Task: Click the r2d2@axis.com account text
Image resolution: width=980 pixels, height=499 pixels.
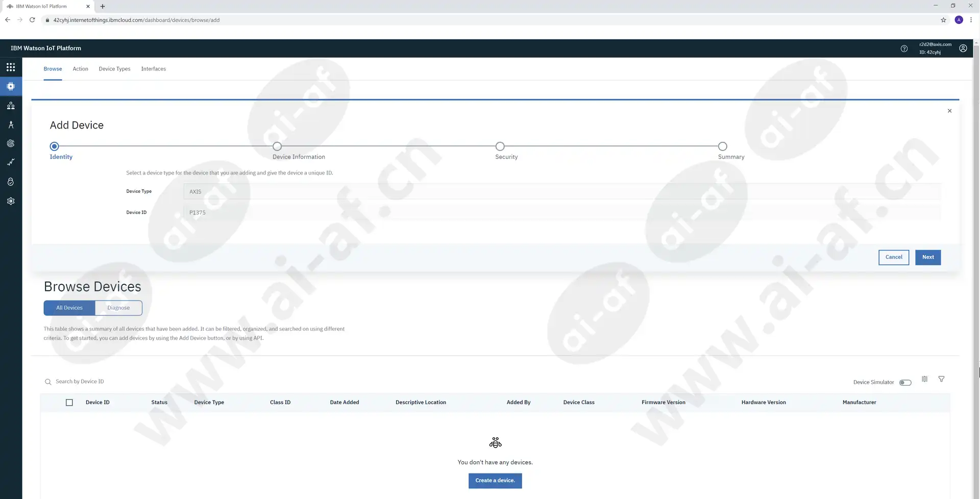Action: coord(935,44)
